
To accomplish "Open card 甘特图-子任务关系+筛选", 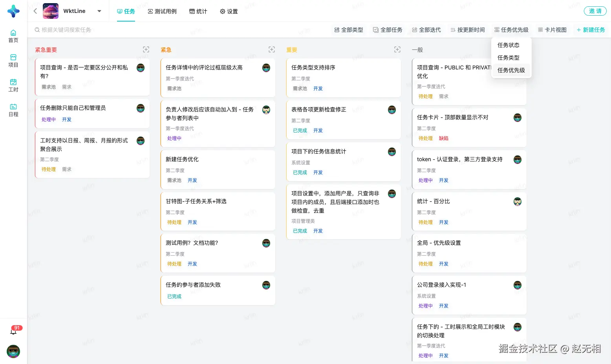I will [218, 211].
